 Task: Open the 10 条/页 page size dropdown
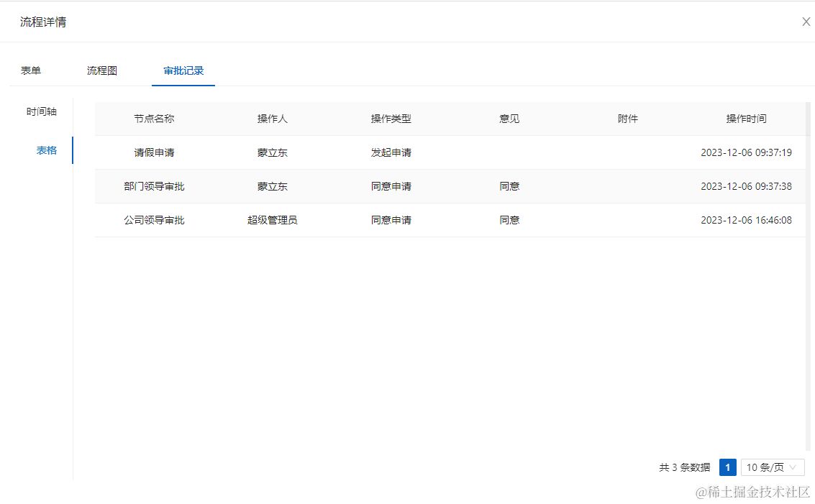point(773,467)
